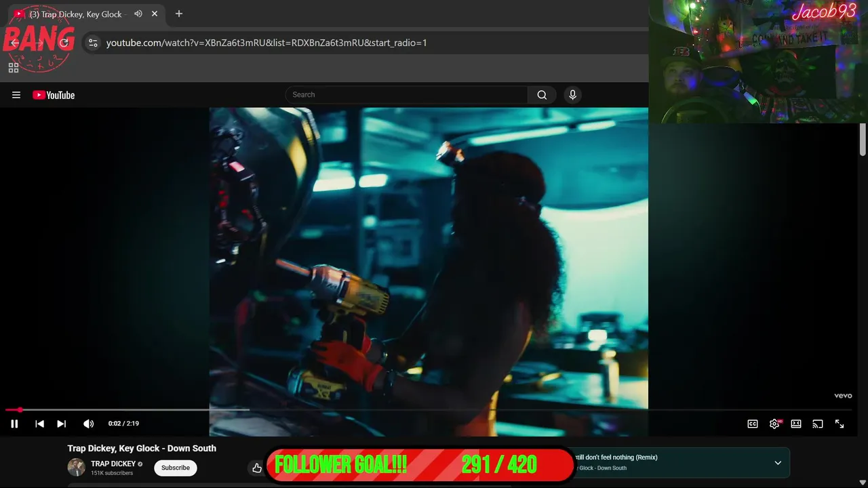Image resolution: width=868 pixels, height=488 pixels.
Task: Click the magnifier search button
Action: (x=542, y=95)
